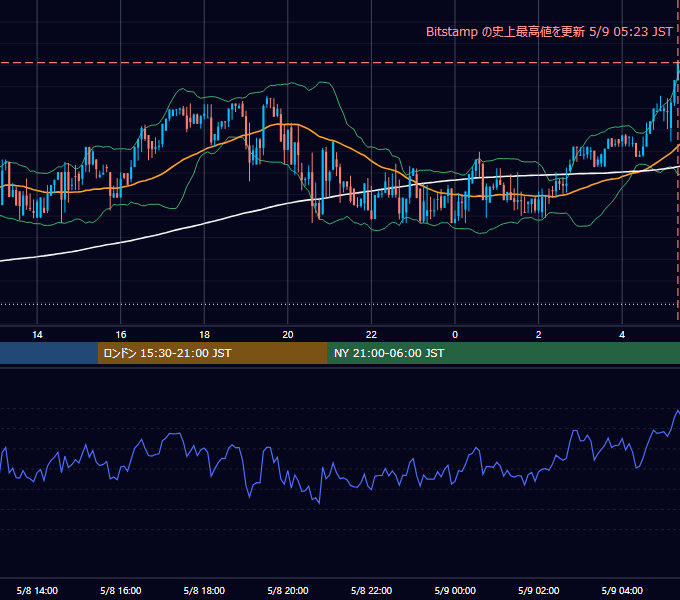Click the white dotted horizontal price line
The height and width of the screenshot is (600, 680).
338,304
